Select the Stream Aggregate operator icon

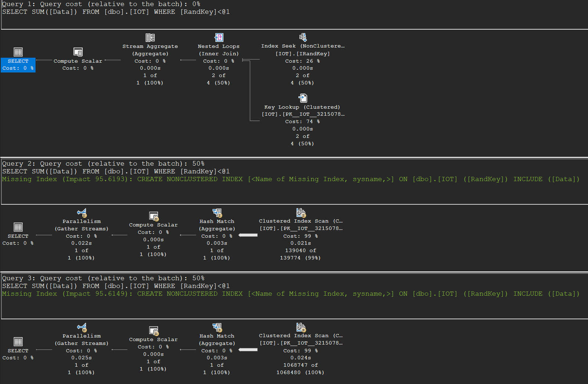tap(150, 37)
